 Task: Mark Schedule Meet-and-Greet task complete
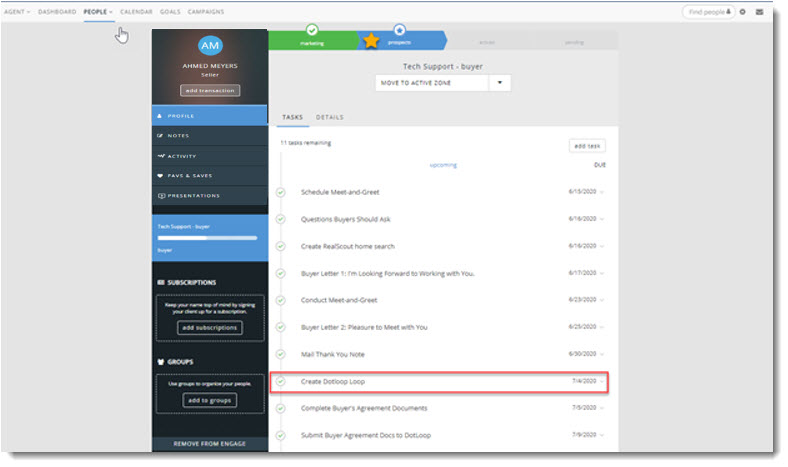click(x=281, y=192)
